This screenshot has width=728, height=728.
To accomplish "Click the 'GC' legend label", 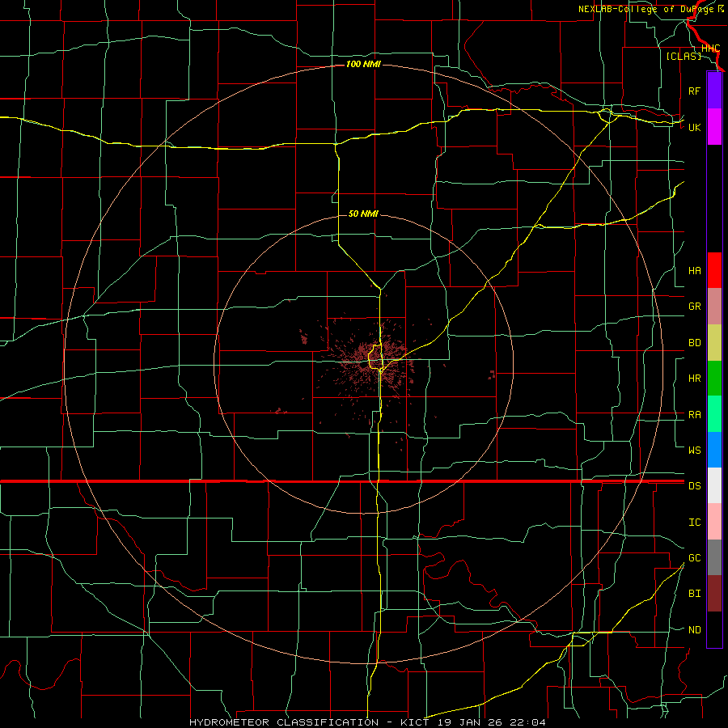I will click(694, 557).
